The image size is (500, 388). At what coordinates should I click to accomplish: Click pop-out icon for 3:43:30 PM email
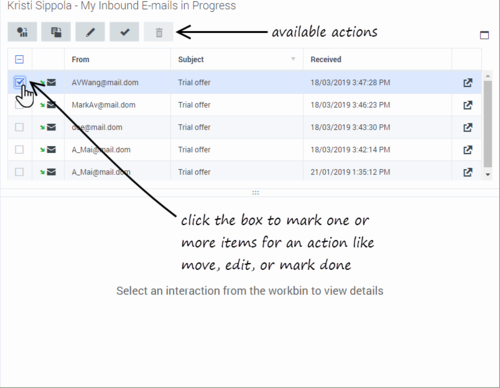click(468, 127)
